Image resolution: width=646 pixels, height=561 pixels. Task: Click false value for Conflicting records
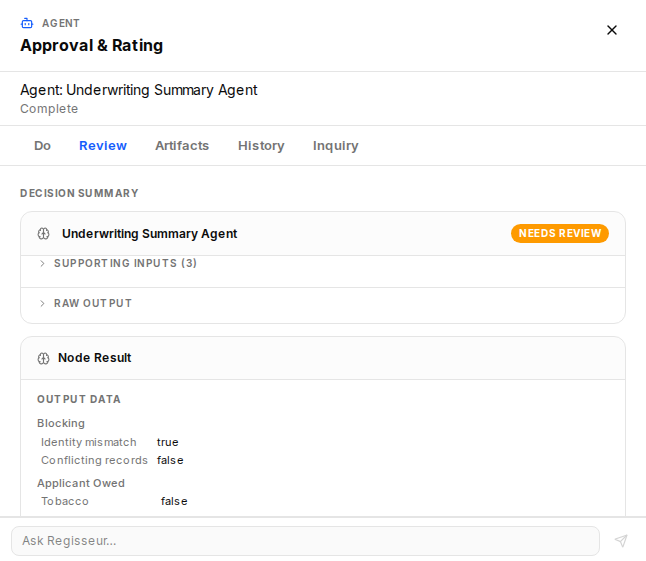pyautogui.click(x=170, y=460)
